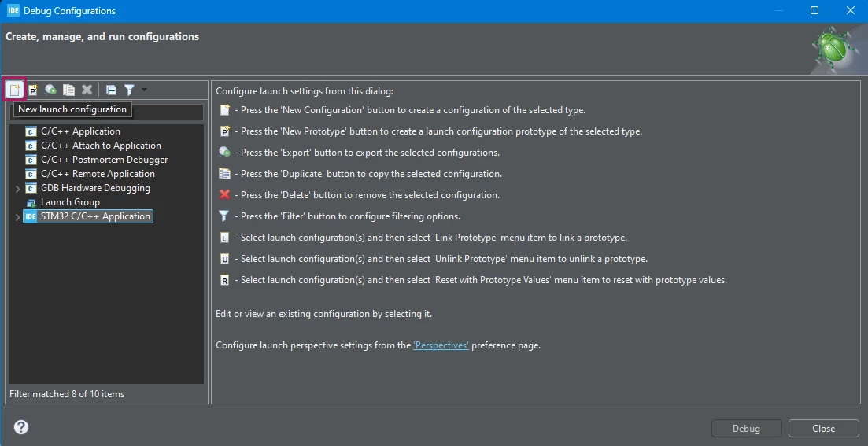Open the 'Perspectives' preference link
868x446 pixels.
click(x=441, y=345)
